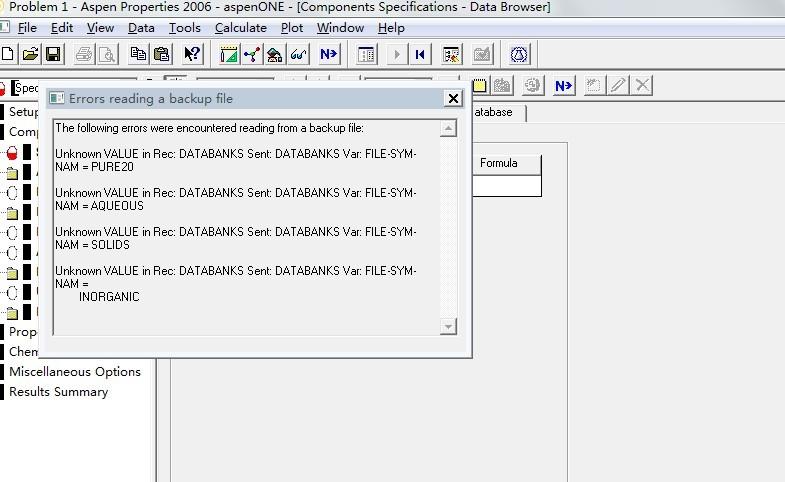Click the error line 'NAM = AQUEOUS'

point(99,206)
